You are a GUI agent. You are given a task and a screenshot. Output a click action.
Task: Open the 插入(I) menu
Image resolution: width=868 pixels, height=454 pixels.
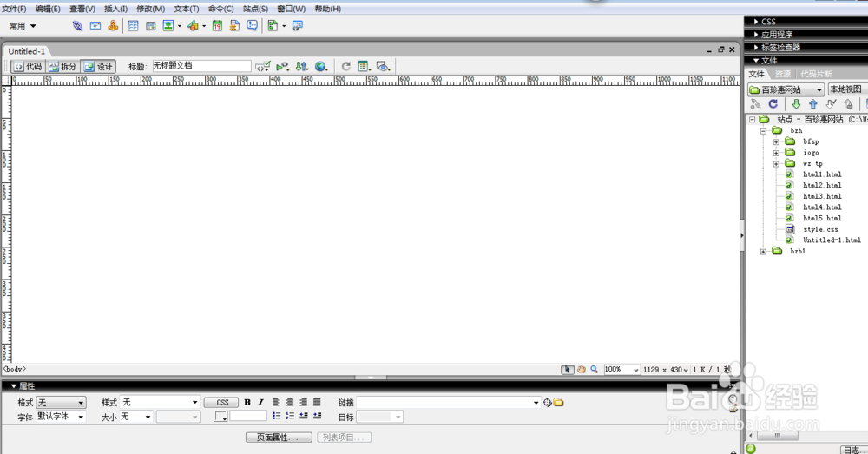[x=115, y=9]
